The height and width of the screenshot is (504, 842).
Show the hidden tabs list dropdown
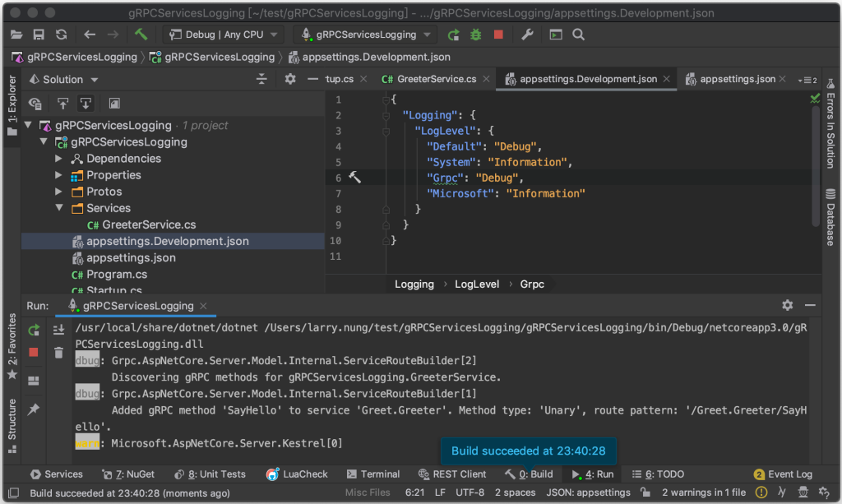point(807,80)
